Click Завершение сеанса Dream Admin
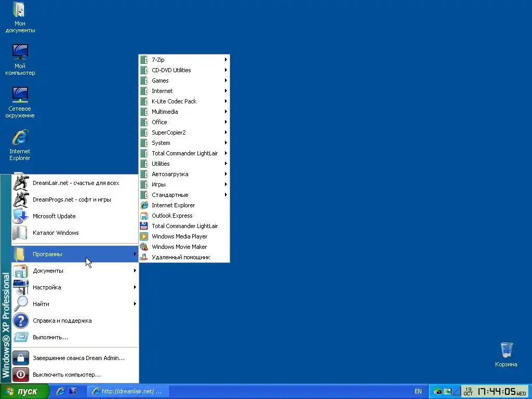 coord(75,358)
